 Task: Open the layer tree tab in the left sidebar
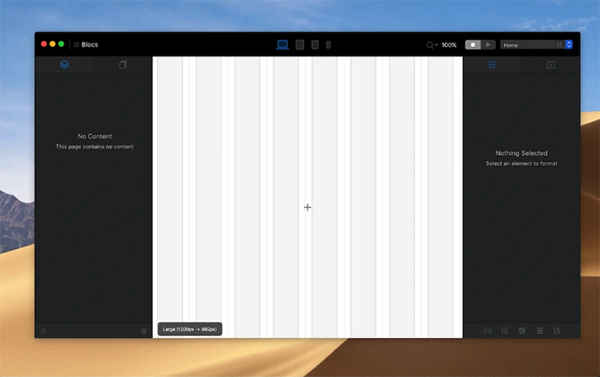64,64
